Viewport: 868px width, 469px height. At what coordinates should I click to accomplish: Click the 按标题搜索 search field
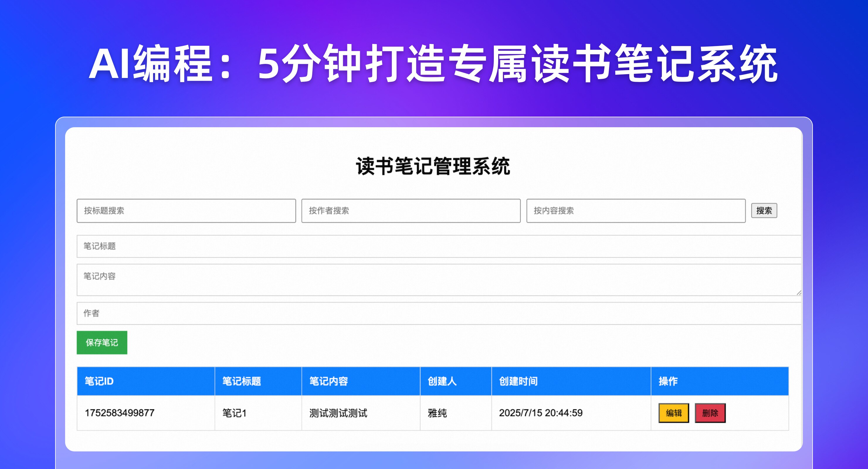pos(186,210)
